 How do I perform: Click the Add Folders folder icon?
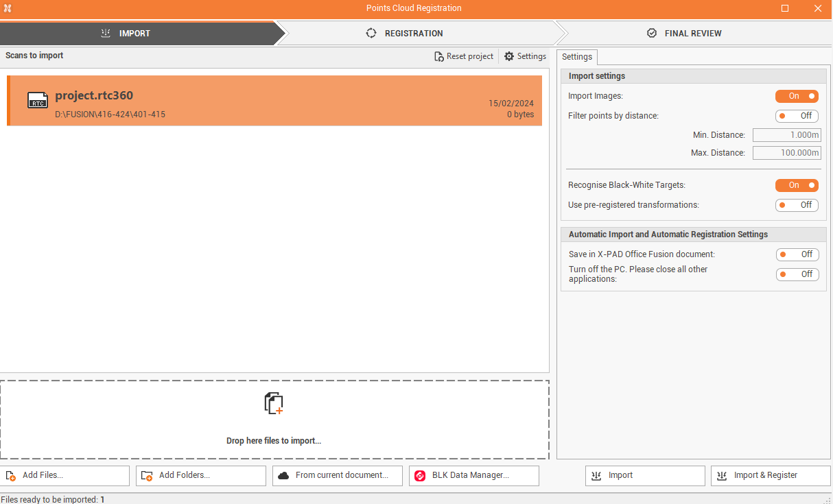(x=147, y=475)
